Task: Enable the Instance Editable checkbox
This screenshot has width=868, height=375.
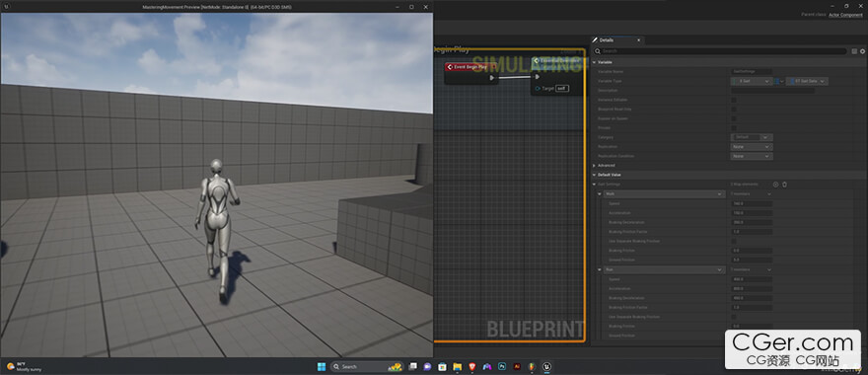Action: tap(734, 100)
